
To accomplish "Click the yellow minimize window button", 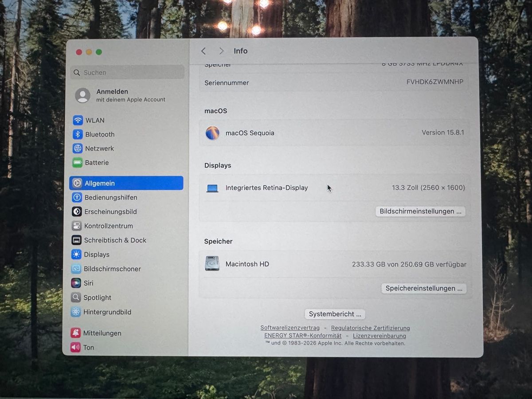I will pyautogui.click(x=89, y=52).
